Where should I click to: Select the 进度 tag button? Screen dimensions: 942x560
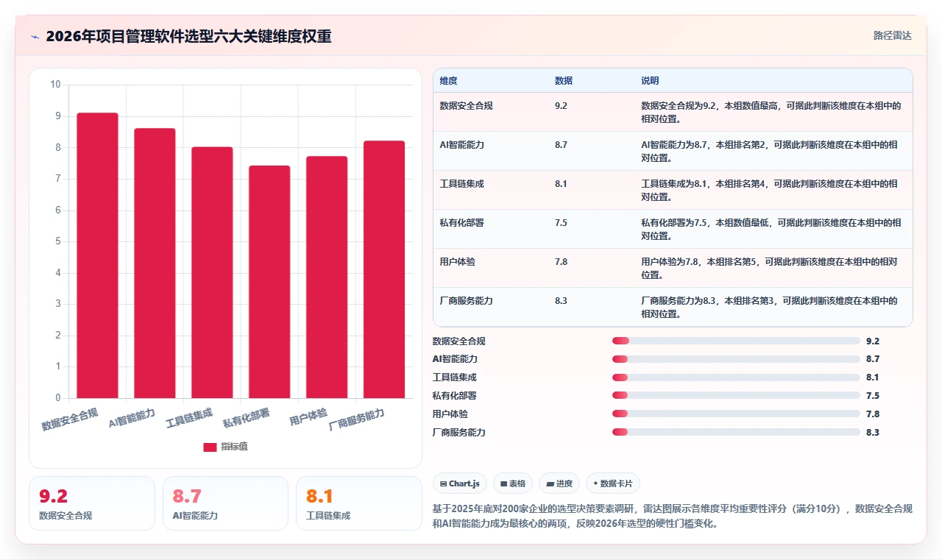[x=559, y=483]
